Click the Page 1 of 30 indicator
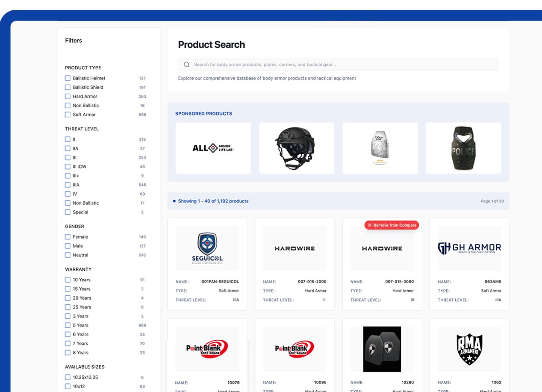The image size is (542, 392). (x=492, y=201)
